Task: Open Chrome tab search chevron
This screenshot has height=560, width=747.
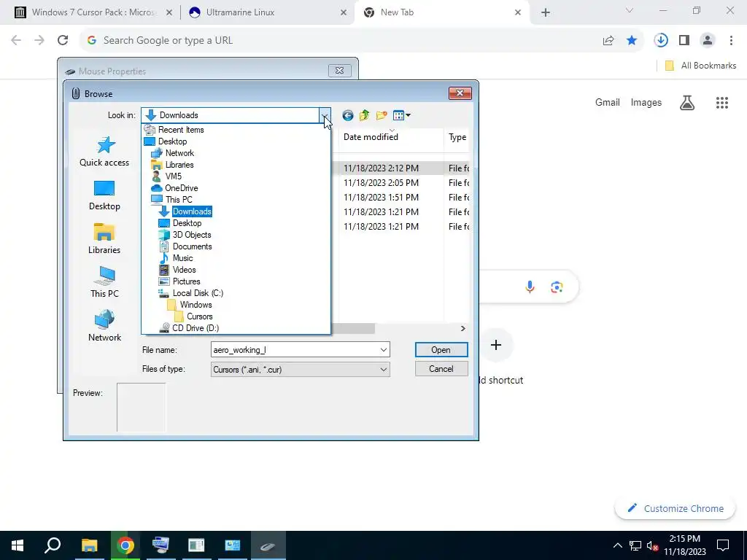Action: [x=630, y=10]
